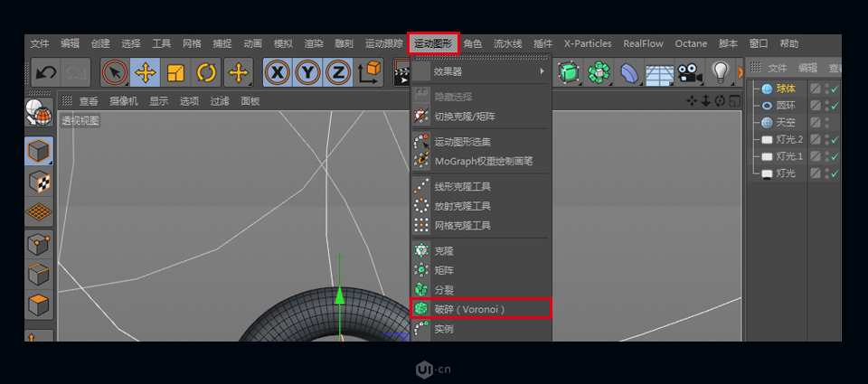
Task: Toggle the X axis lock
Action: (x=278, y=72)
